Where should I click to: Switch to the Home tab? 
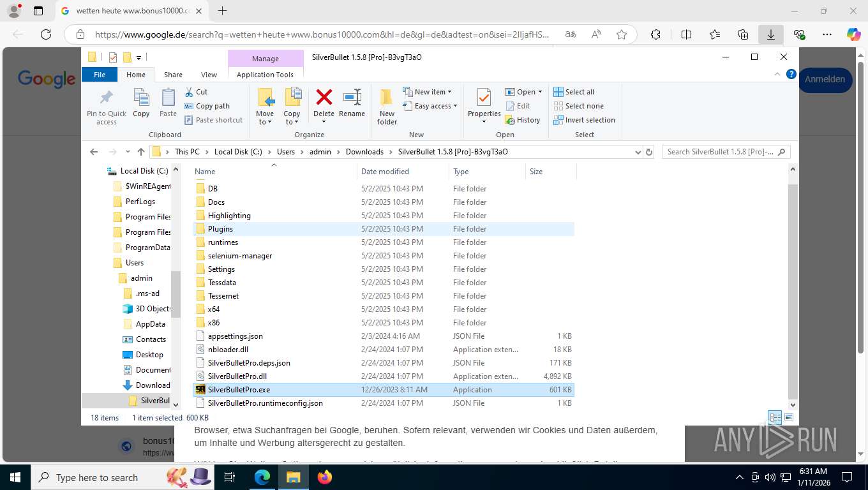point(136,75)
